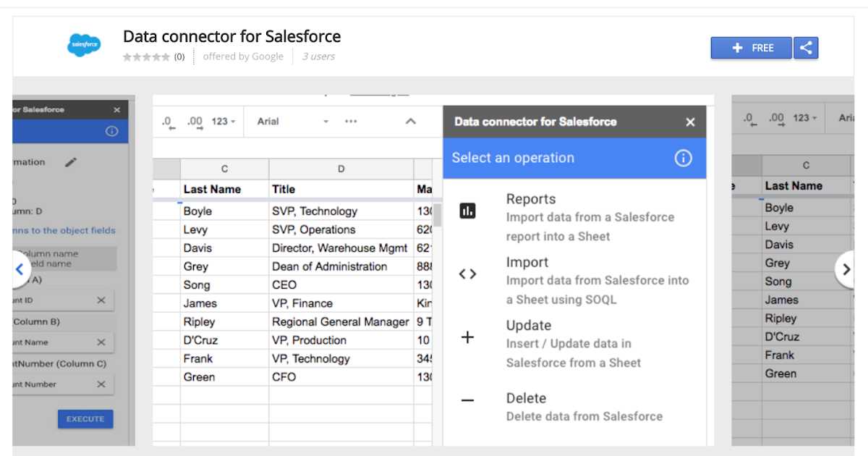Close the Data connector for Salesforce panel

pos(690,122)
